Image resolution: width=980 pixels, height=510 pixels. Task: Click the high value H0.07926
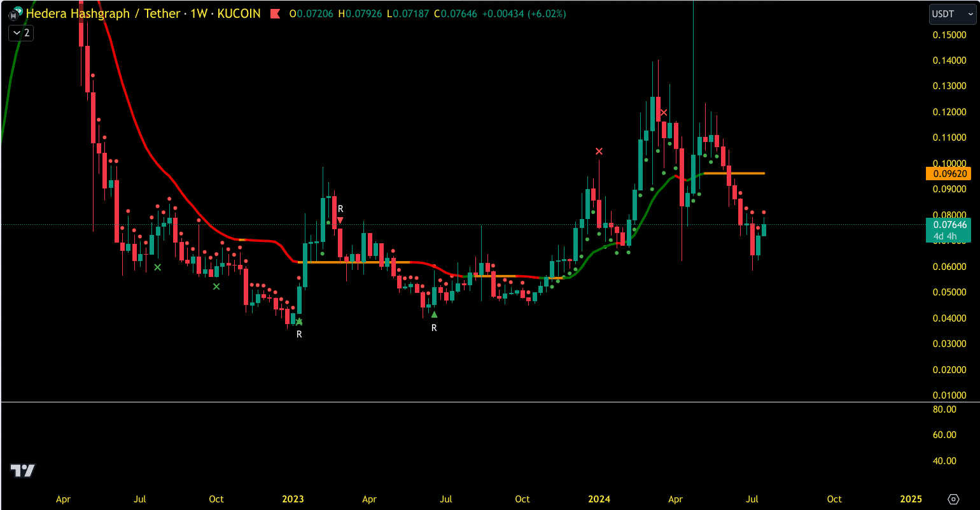pyautogui.click(x=361, y=13)
